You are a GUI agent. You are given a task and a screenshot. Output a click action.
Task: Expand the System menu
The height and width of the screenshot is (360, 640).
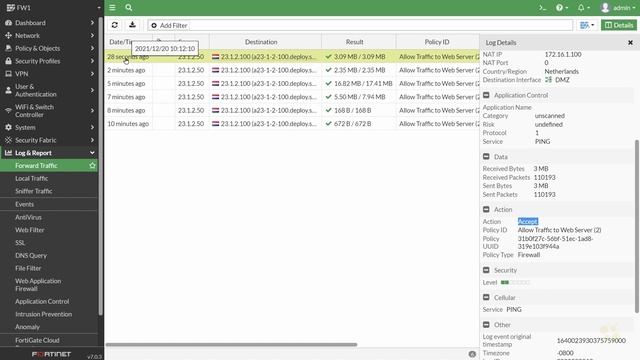tap(49, 127)
